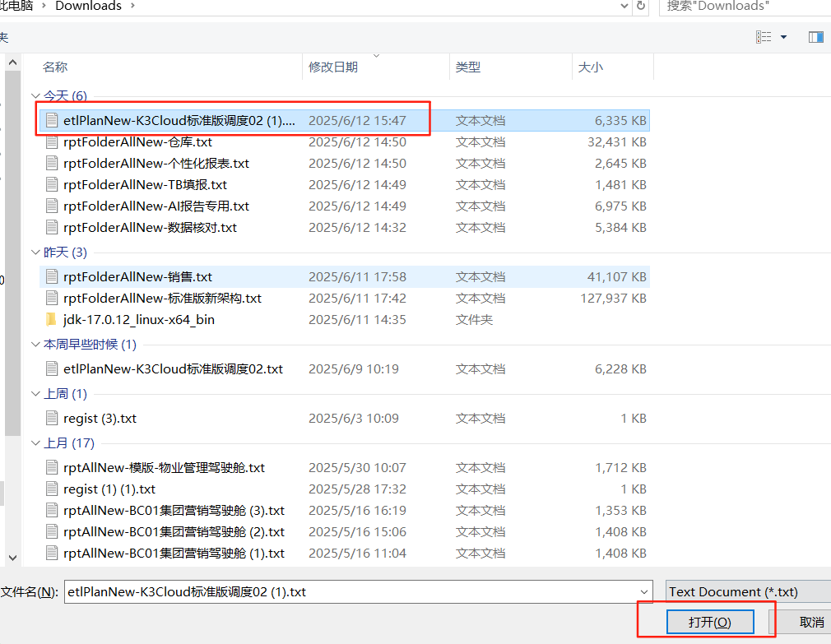Click file icon of rptFolderAllNew-销售.txt

click(x=52, y=276)
